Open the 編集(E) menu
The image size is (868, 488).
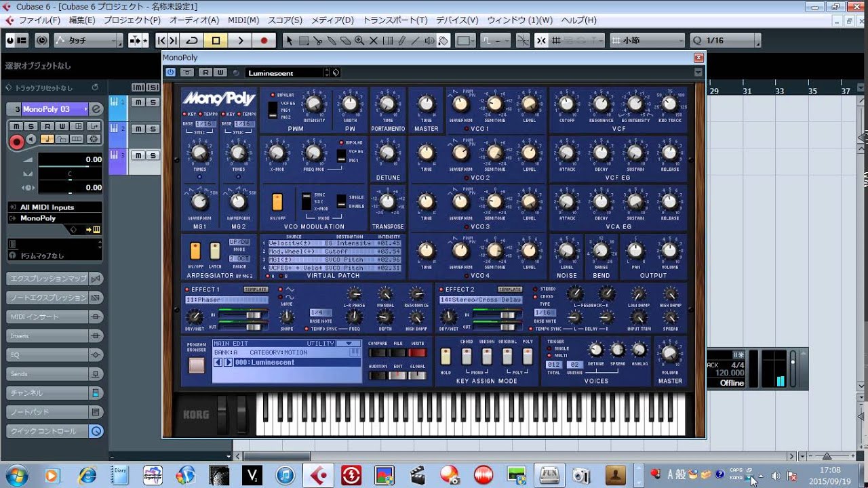(x=82, y=20)
